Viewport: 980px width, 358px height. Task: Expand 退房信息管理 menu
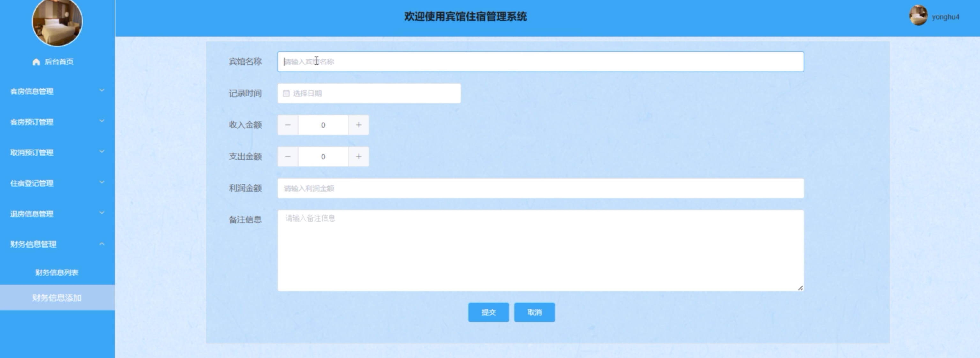57,214
